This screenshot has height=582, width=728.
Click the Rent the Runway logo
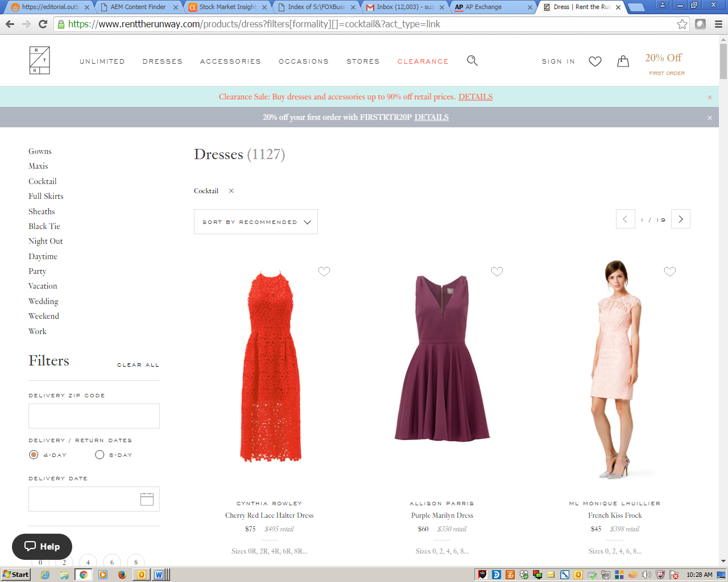[x=40, y=60]
